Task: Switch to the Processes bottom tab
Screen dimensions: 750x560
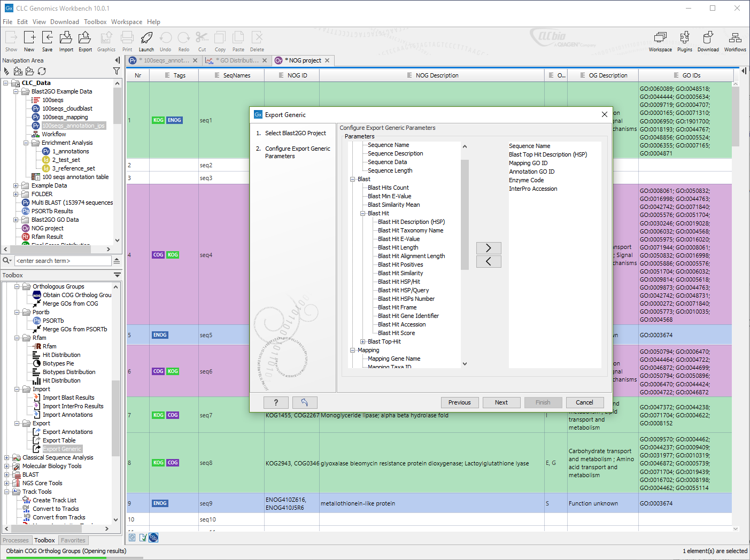Action: (x=16, y=540)
